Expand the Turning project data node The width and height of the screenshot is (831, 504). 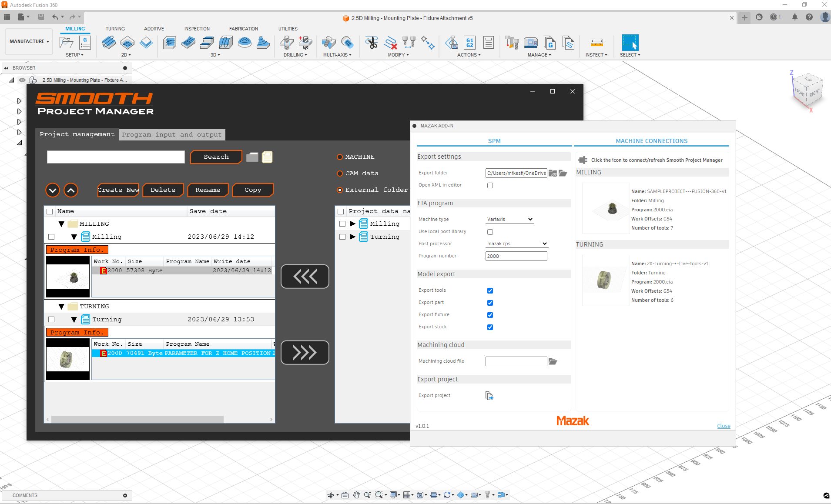point(352,237)
